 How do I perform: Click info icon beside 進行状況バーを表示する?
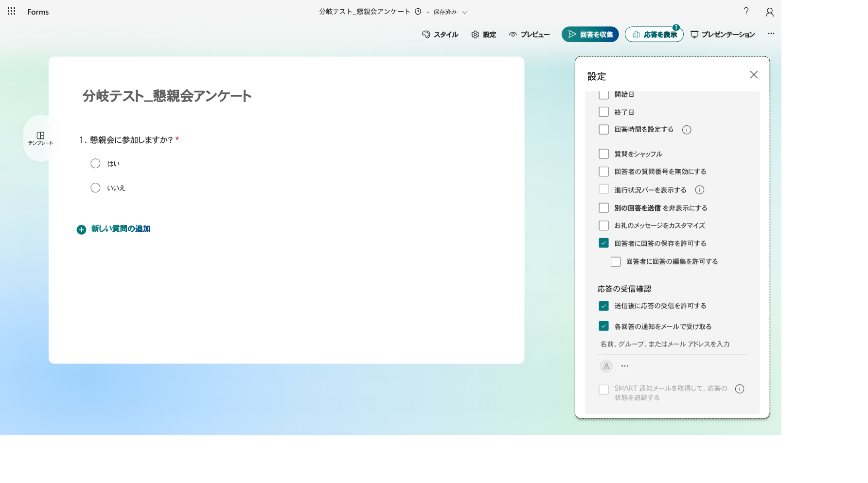(699, 190)
